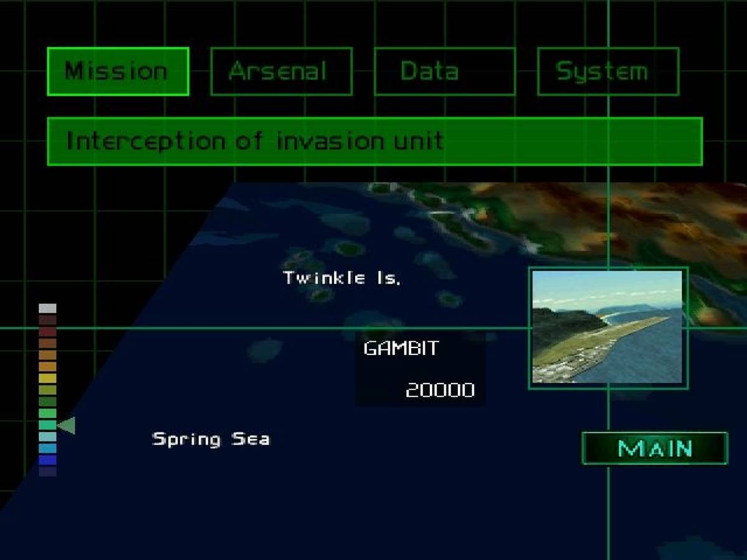Open the Data tab
Viewport: 747px width, 560px height.
point(444,72)
